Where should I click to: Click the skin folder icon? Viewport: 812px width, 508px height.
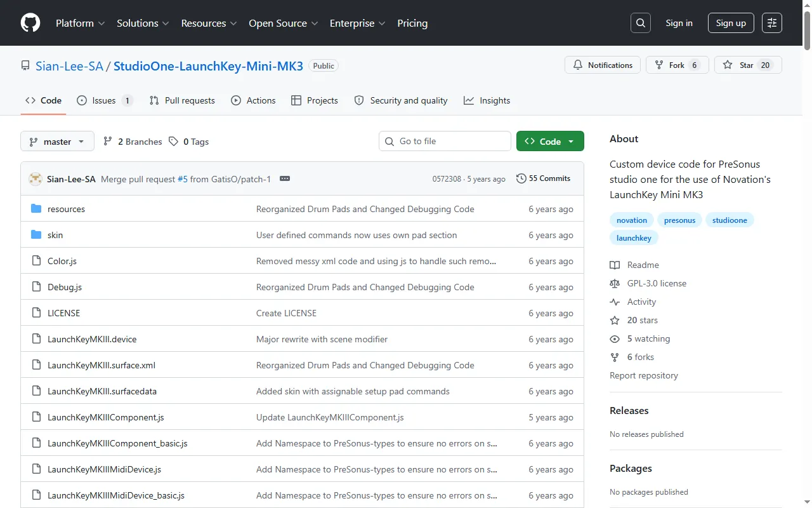(x=36, y=235)
